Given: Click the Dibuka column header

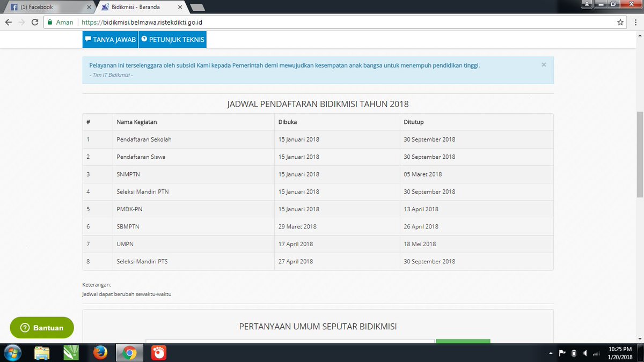Looking at the screenshot, I should tap(288, 122).
